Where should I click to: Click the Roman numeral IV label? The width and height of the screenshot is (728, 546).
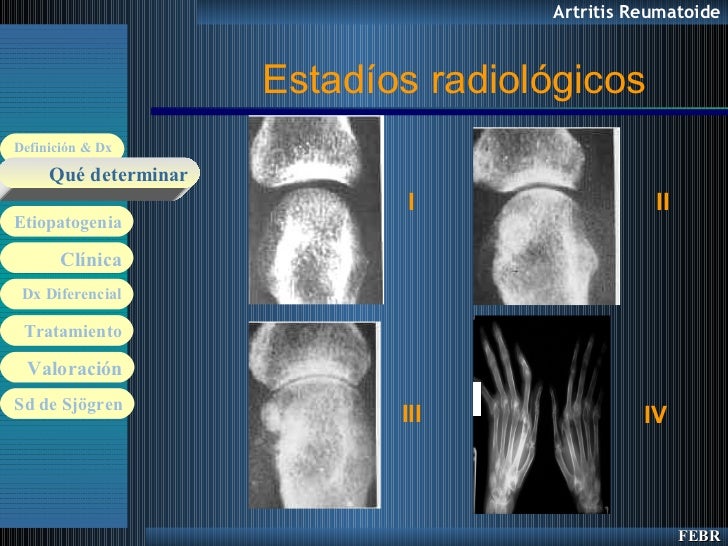tap(656, 415)
